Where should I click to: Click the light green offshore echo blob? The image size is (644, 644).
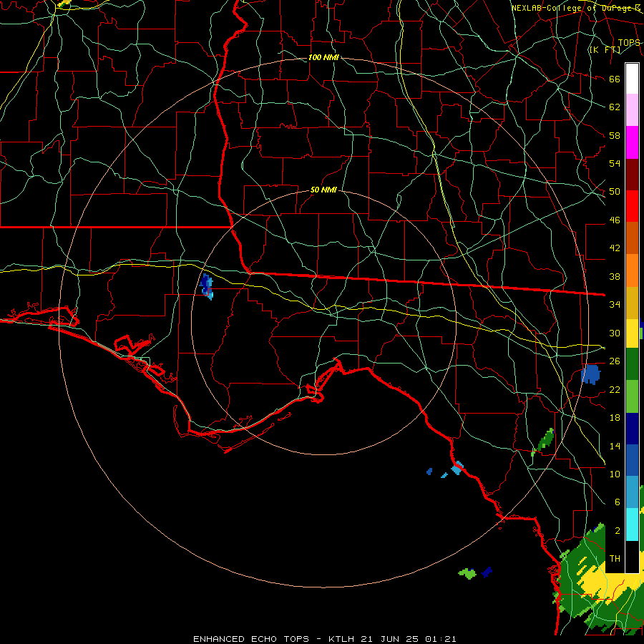[x=467, y=573]
